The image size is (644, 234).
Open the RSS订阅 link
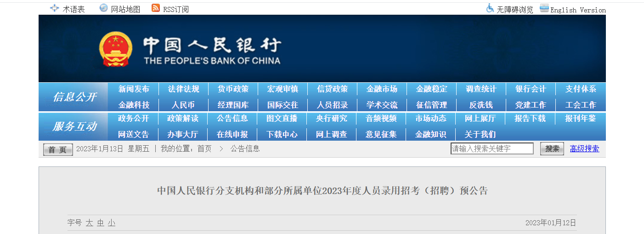(x=176, y=9)
